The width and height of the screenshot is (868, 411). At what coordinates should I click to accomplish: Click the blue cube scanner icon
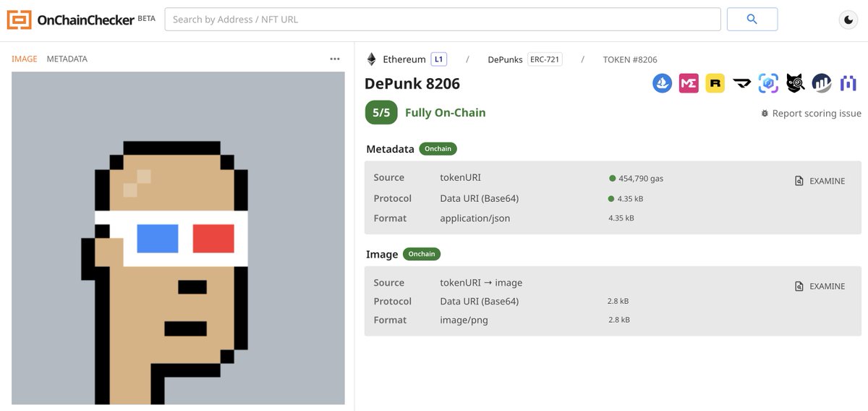pyautogui.click(x=768, y=83)
